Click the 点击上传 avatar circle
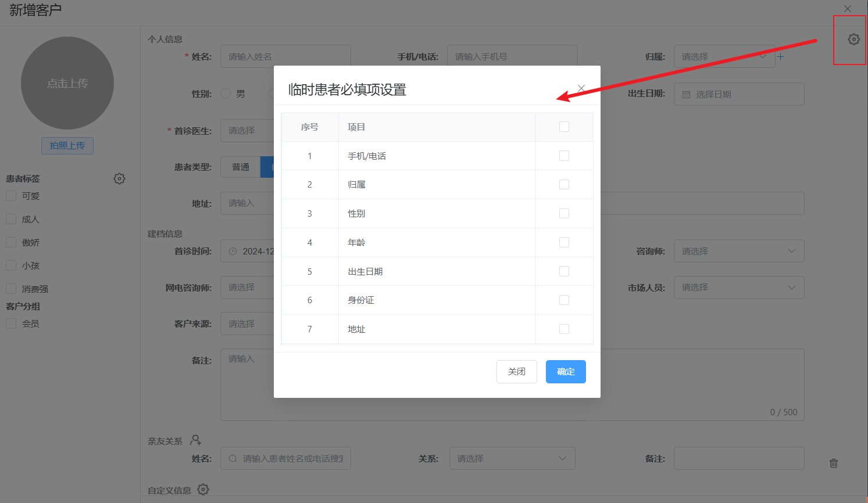 (x=67, y=83)
